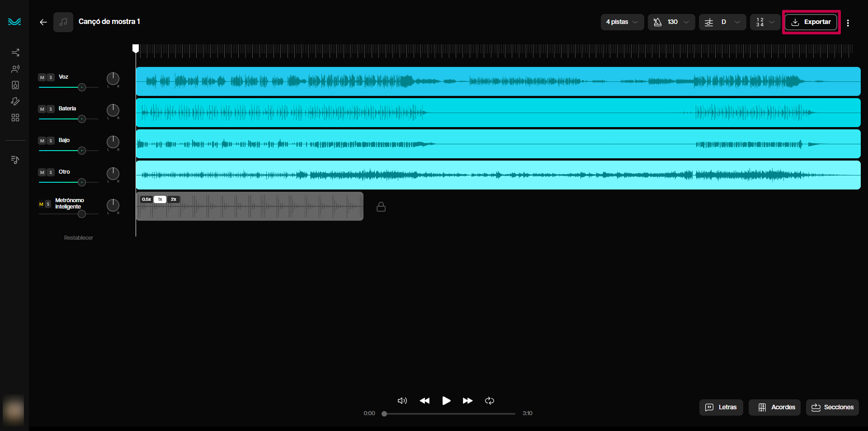Click the back arrow icon
The height and width of the screenshot is (431, 868).
[43, 22]
